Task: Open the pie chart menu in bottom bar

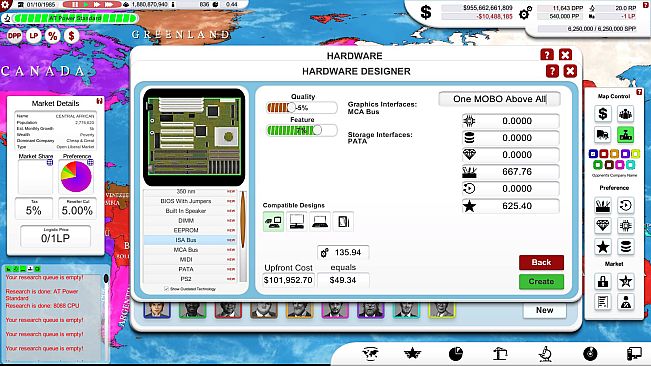Action: pyautogui.click(x=455, y=354)
